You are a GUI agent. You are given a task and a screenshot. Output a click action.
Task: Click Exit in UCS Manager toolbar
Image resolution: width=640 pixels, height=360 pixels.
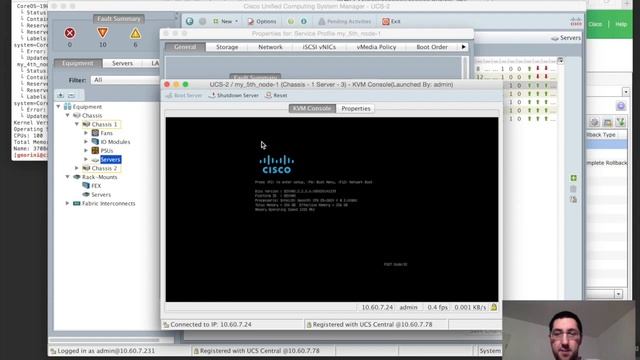[391, 21]
